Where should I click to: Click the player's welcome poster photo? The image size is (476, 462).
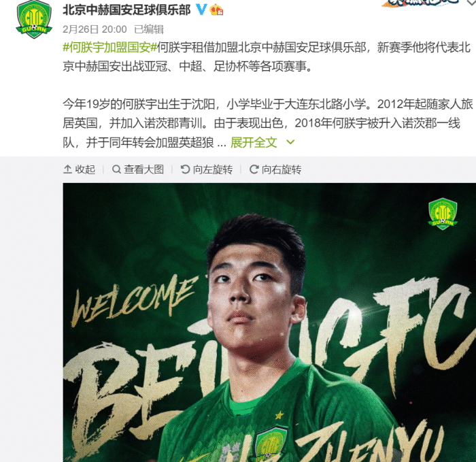click(269, 323)
